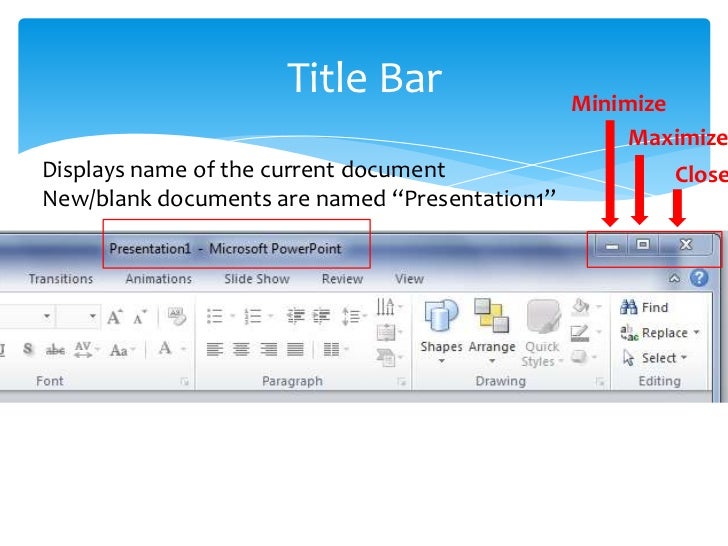Click the Grow Font icon
Screen dimensions: 728x546
coord(114,317)
